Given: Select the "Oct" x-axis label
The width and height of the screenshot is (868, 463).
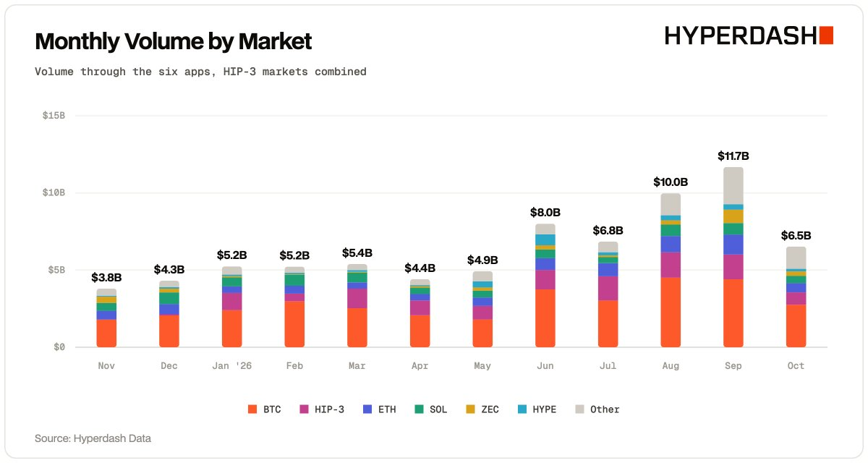Looking at the screenshot, I should [x=796, y=366].
